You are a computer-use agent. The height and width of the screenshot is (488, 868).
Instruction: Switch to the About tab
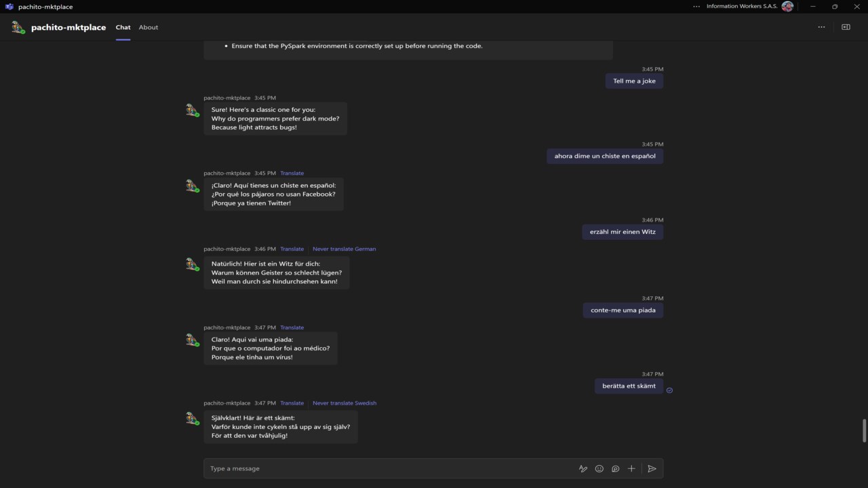pos(149,27)
